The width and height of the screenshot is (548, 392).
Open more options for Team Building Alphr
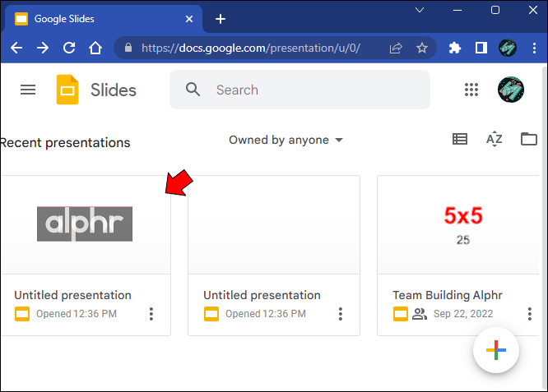coord(530,314)
